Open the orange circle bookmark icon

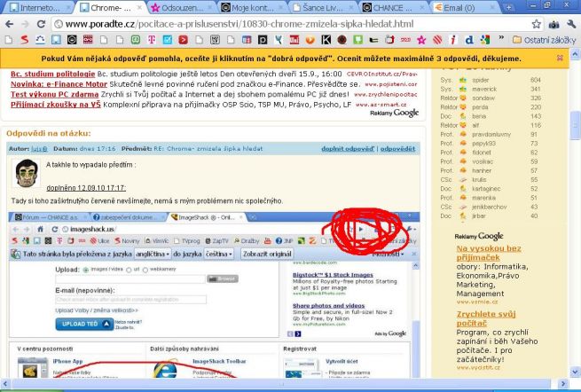click(x=310, y=40)
